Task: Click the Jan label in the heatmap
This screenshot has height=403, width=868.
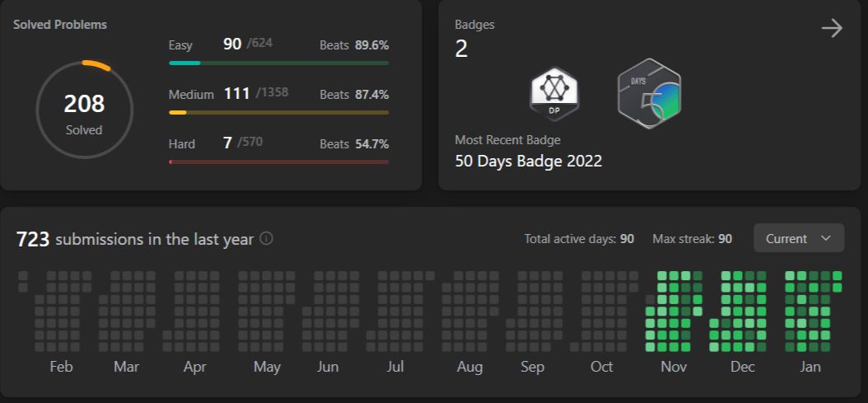Action: [810, 367]
